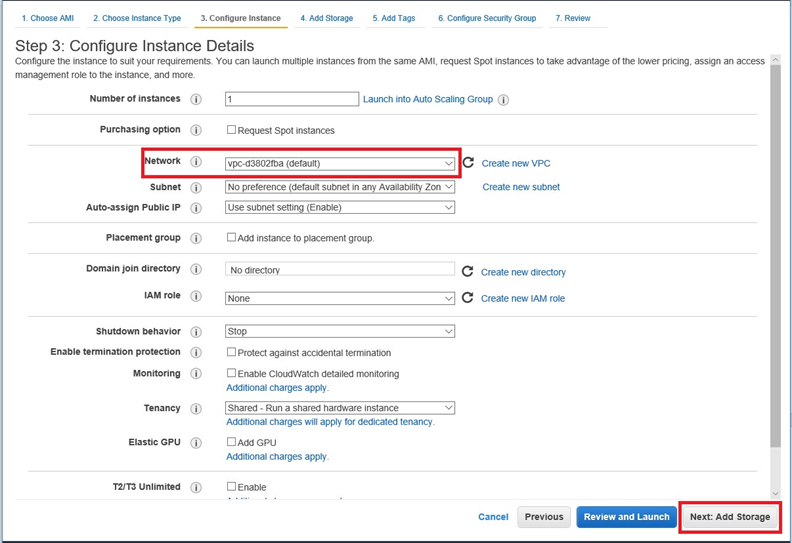Show info for Auto-assign Public IP
The width and height of the screenshot is (792, 543).
(196, 208)
